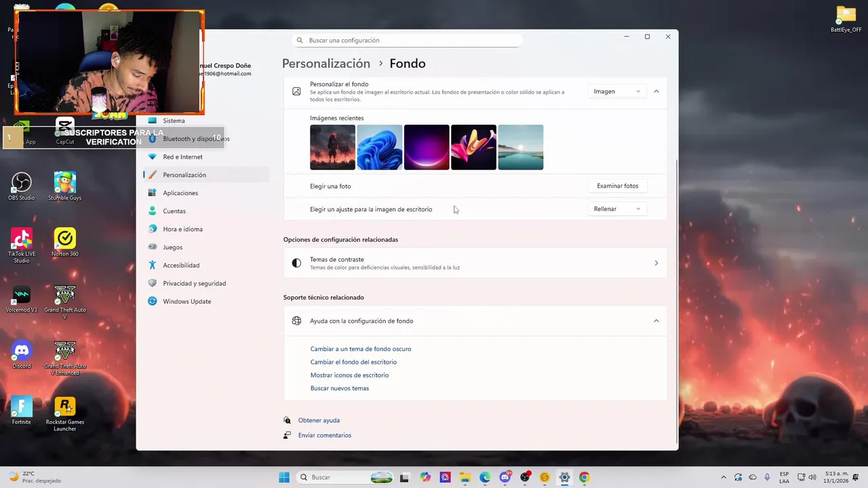The height and width of the screenshot is (488, 868).
Task: Open File Explorer from the taskbar
Action: click(x=465, y=477)
